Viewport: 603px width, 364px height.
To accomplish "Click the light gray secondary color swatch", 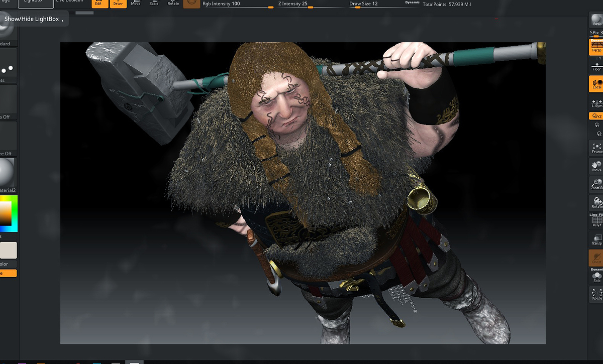I will coord(8,250).
